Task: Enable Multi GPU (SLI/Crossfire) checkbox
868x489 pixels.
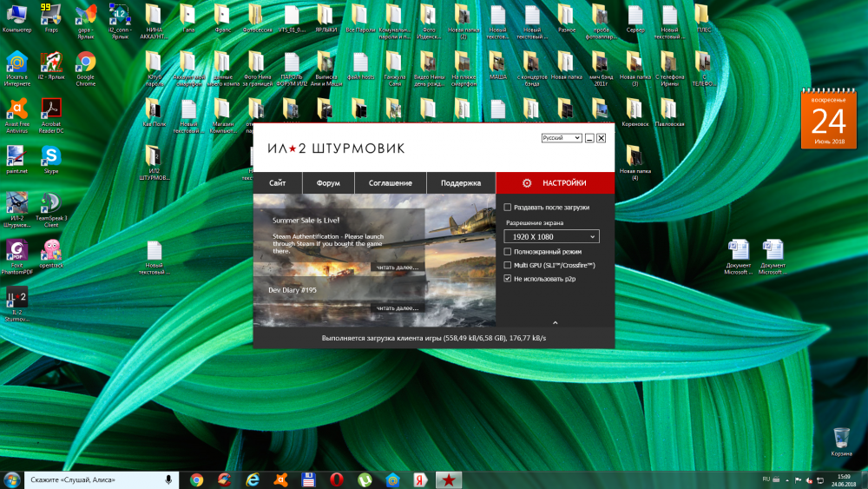Action: click(x=508, y=265)
